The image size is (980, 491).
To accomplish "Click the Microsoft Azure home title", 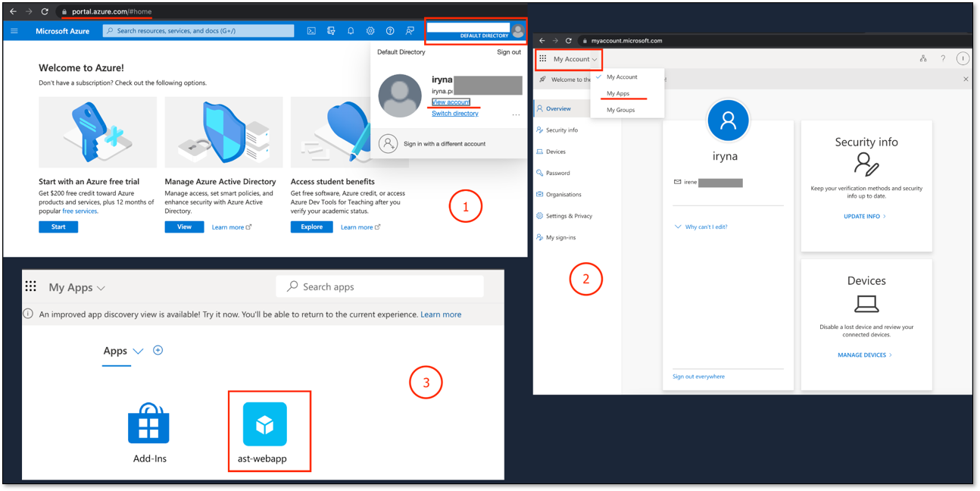I will 62,31.
